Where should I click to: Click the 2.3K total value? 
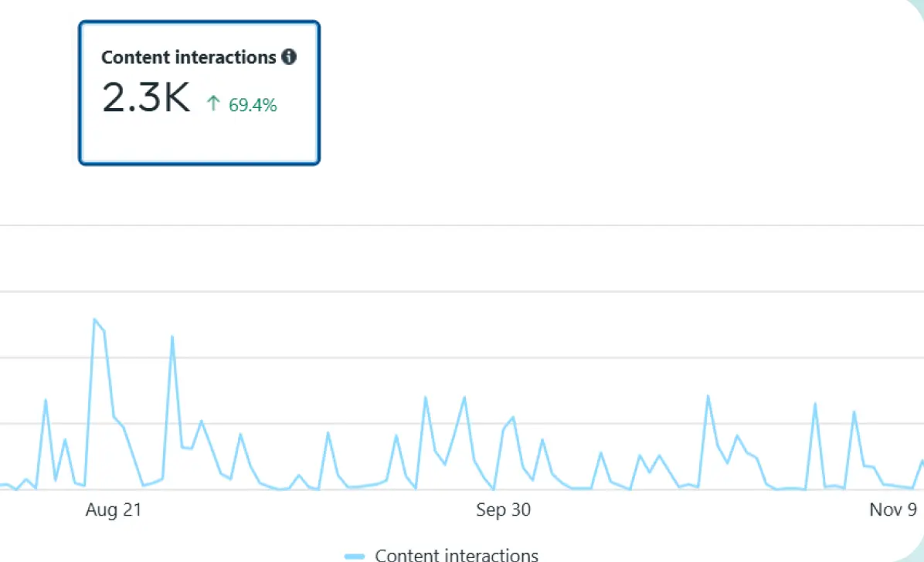click(146, 100)
